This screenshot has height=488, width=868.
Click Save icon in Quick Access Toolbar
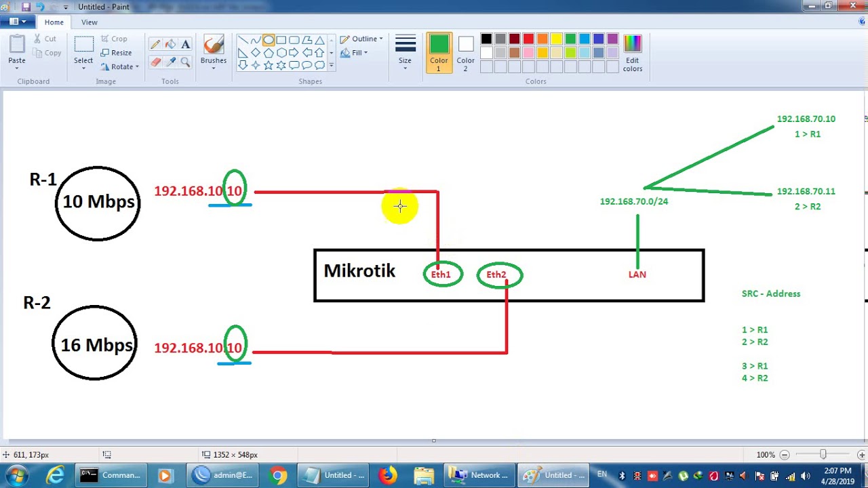point(26,7)
